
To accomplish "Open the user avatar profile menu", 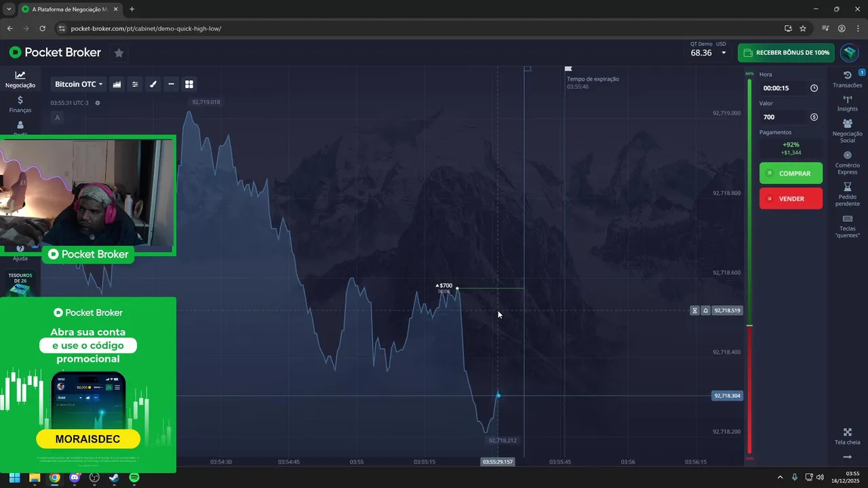I will (850, 53).
